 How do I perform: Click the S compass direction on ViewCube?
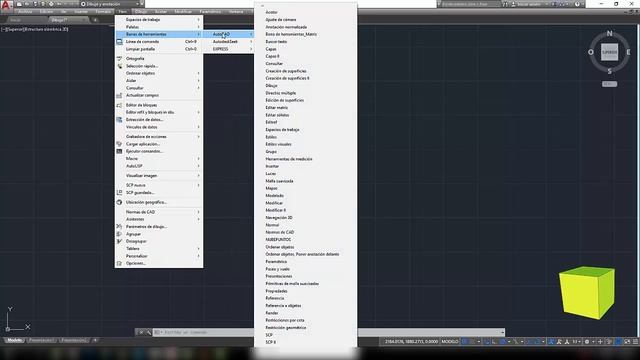point(609,71)
